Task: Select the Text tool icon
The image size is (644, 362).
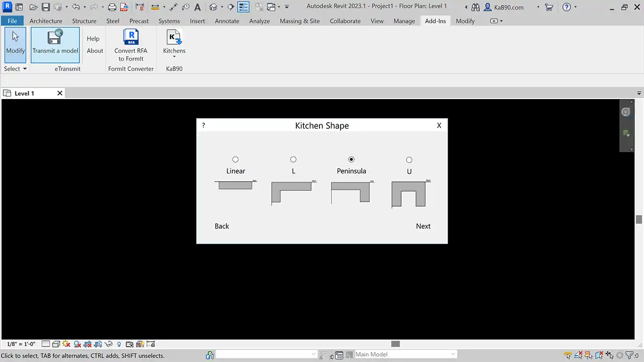Action: point(198,7)
